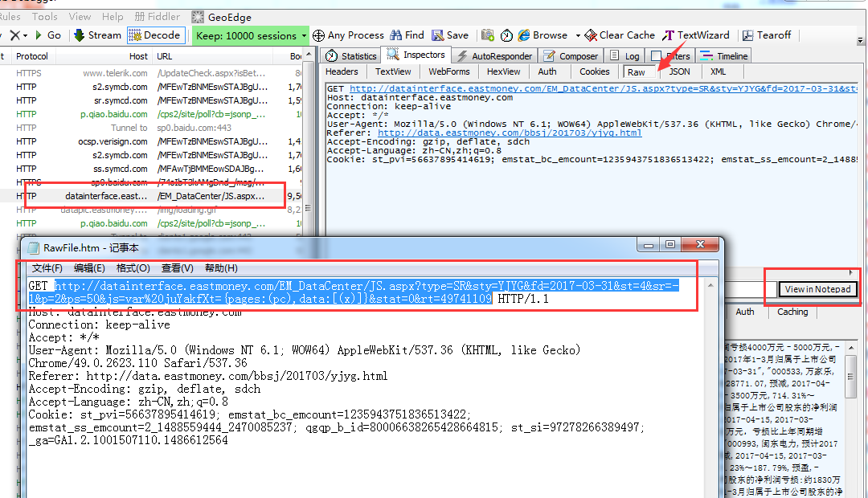Select the ss.symcd.com session row
868x498 pixels.
point(150,169)
